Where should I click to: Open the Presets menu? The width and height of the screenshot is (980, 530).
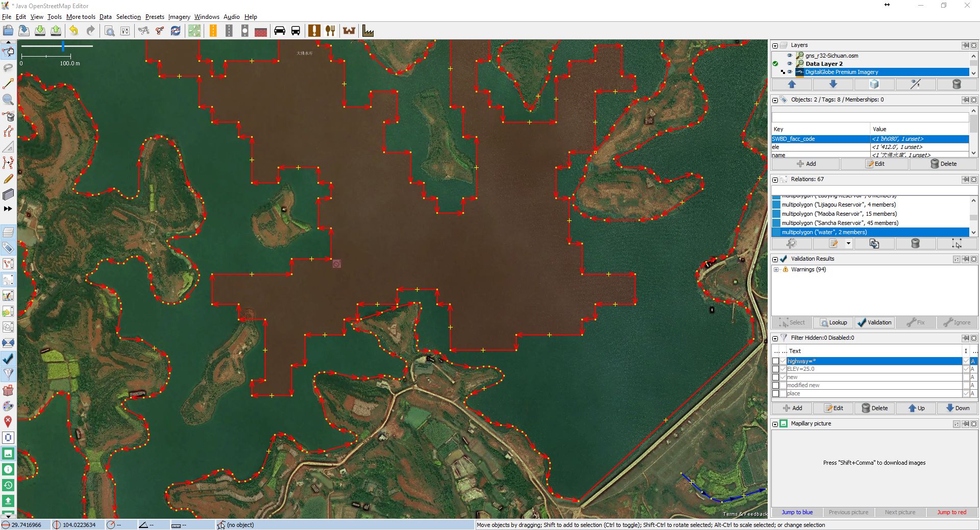[x=155, y=17]
